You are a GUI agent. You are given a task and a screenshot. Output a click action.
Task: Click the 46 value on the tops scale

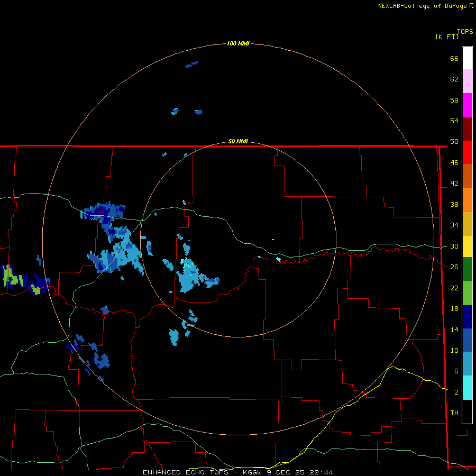[454, 163]
